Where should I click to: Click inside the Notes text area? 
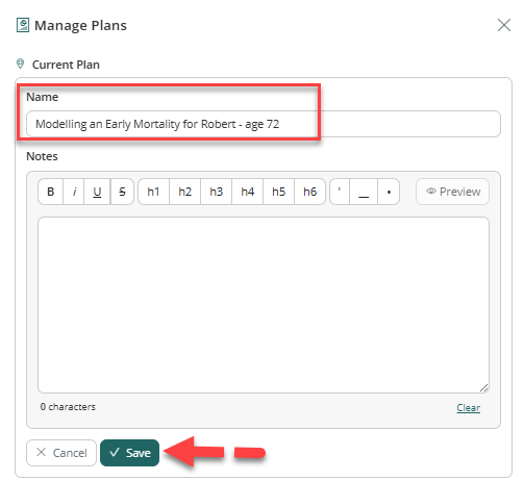click(x=263, y=305)
